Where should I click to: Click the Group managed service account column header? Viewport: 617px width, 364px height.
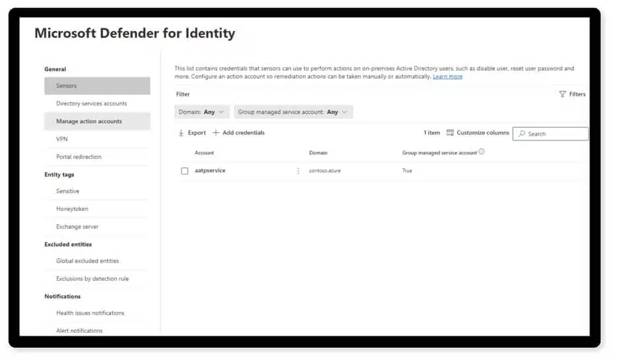(439, 153)
